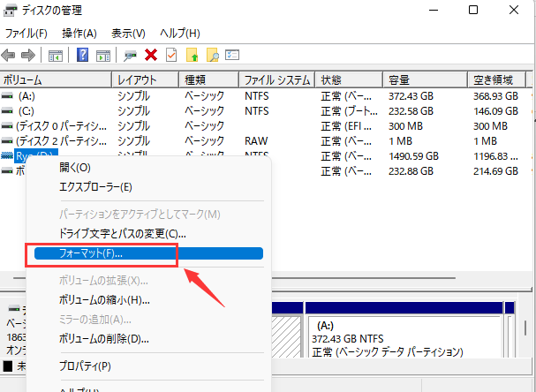This screenshot has width=536, height=392.
Task: Sort by the ボリューム column header
Action: click(56, 80)
